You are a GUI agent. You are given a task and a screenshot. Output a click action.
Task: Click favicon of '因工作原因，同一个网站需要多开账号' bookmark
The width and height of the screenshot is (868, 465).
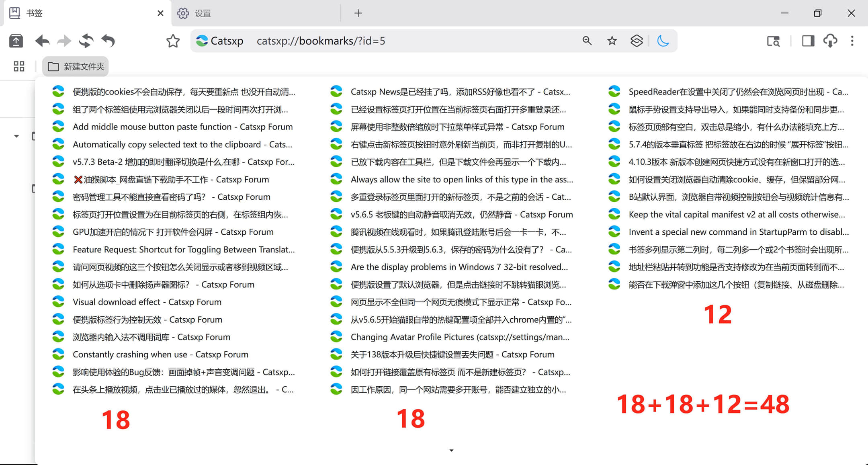click(x=336, y=389)
